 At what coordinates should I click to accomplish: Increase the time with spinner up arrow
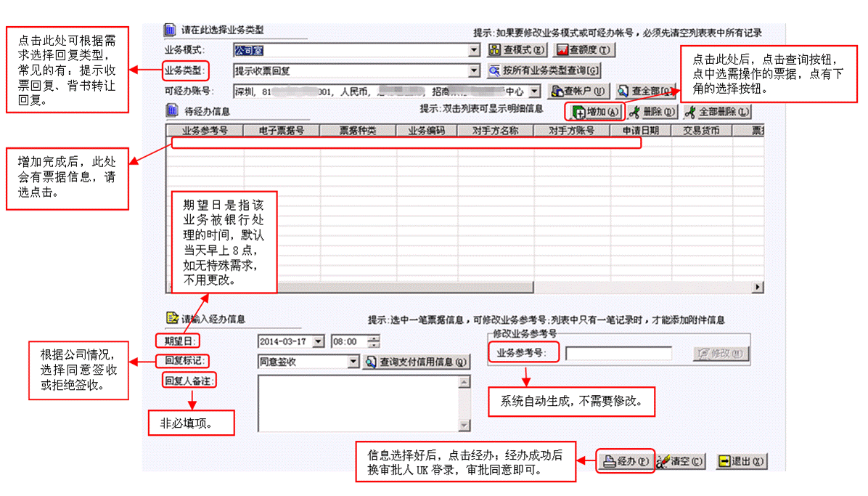pyautogui.click(x=373, y=338)
